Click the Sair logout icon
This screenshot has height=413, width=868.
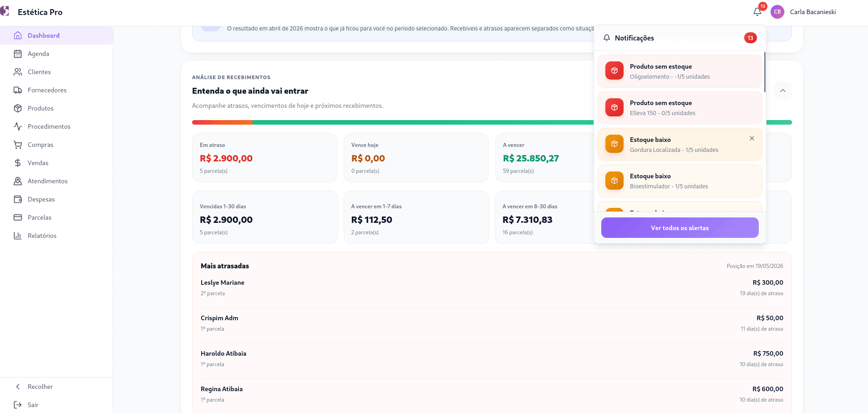click(x=18, y=405)
